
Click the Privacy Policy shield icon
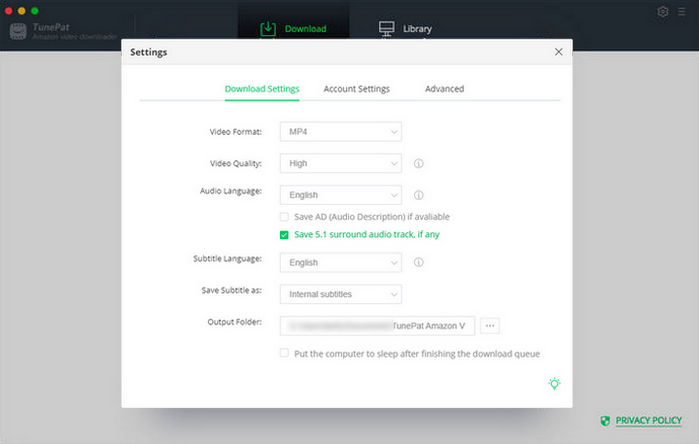605,421
